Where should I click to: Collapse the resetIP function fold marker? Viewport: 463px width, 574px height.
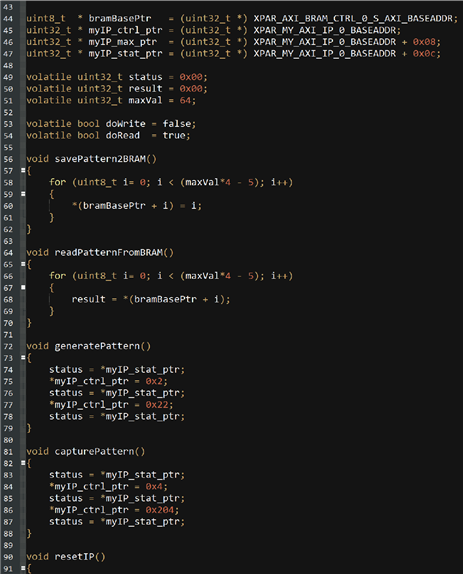(x=23, y=569)
